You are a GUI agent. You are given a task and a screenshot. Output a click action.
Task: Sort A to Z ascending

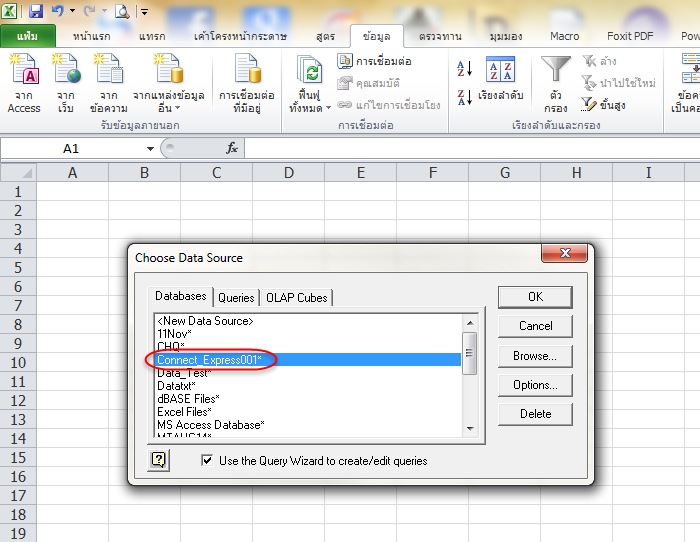click(464, 69)
